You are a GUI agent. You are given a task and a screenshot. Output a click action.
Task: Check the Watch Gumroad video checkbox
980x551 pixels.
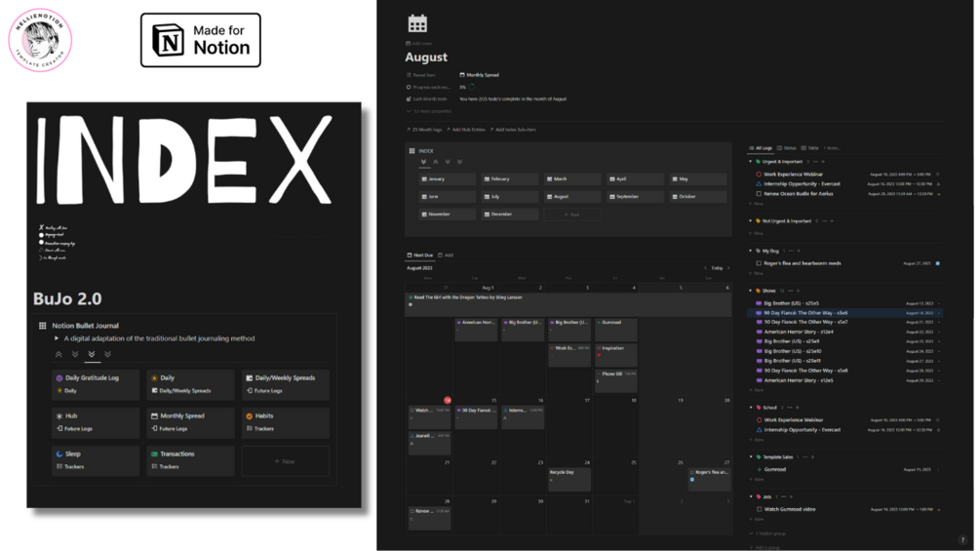760,509
